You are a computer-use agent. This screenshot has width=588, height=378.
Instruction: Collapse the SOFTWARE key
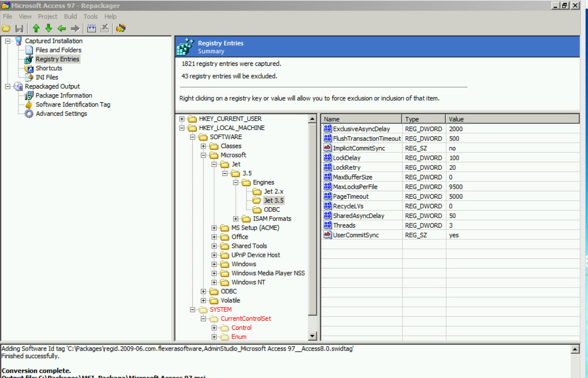[x=193, y=137]
